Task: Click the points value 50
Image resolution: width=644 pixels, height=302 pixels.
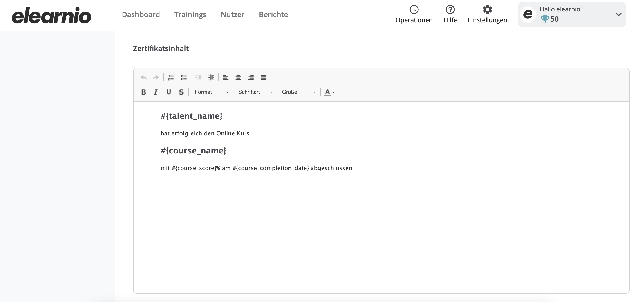Action: click(554, 19)
